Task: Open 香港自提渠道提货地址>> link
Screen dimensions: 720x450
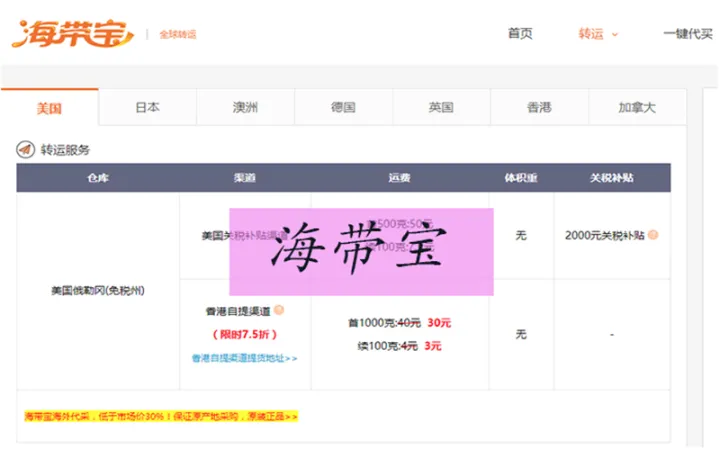Action: [x=244, y=358]
